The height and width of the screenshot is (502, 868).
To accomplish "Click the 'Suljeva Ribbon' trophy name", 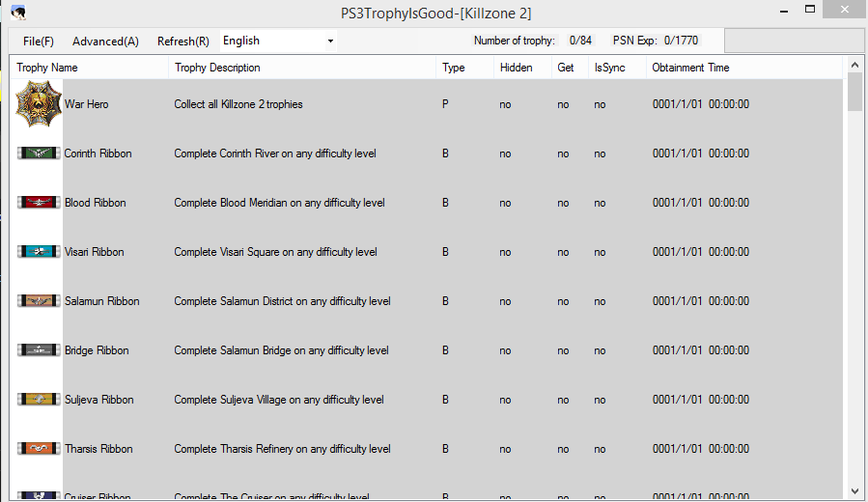I will coord(99,400).
